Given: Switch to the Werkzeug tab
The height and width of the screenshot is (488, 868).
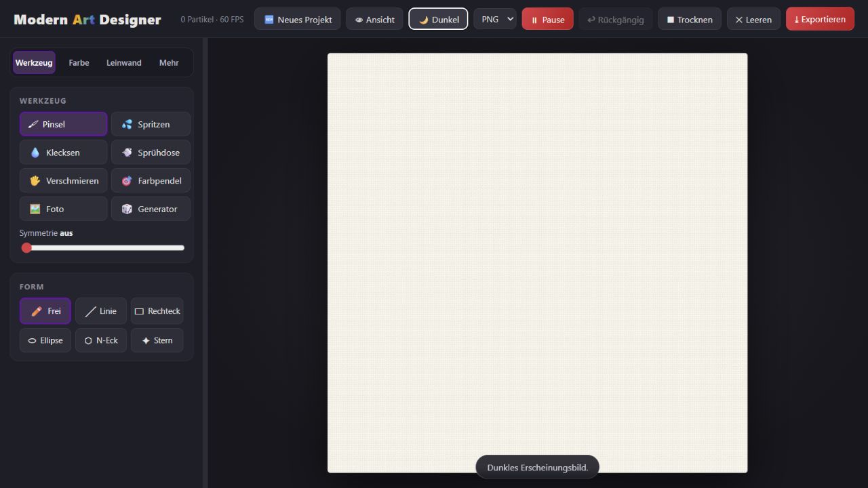Looking at the screenshot, I should [34, 62].
